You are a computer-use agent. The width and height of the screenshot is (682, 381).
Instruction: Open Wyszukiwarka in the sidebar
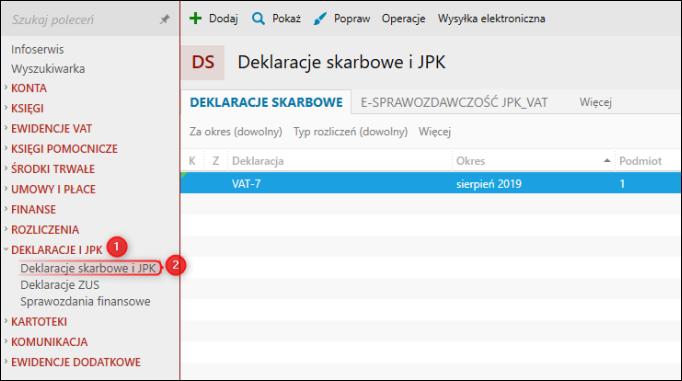tap(48, 69)
